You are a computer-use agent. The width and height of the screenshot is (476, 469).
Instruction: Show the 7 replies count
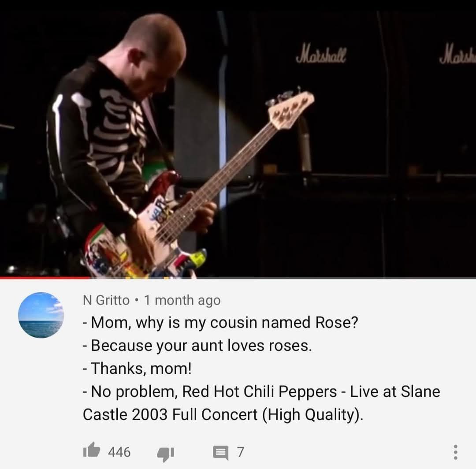[241, 452]
